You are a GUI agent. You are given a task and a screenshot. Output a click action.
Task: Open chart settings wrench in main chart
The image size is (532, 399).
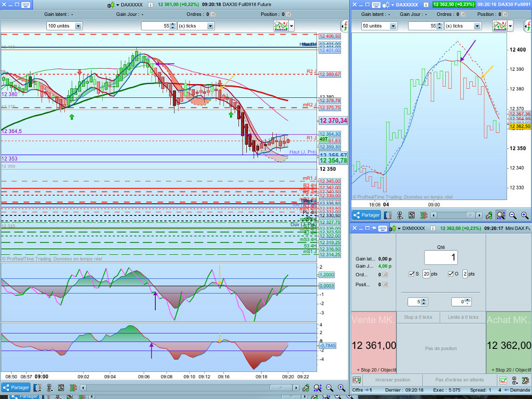(306, 387)
